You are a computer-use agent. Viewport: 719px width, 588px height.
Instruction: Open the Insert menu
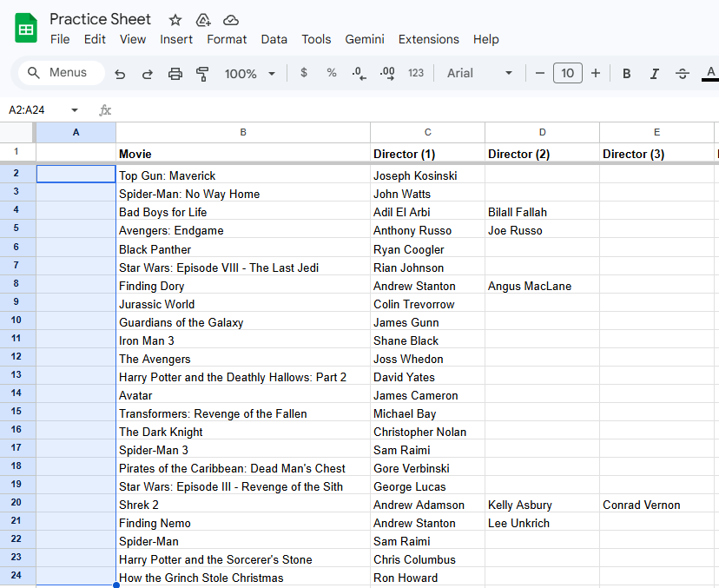pyautogui.click(x=176, y=39)
